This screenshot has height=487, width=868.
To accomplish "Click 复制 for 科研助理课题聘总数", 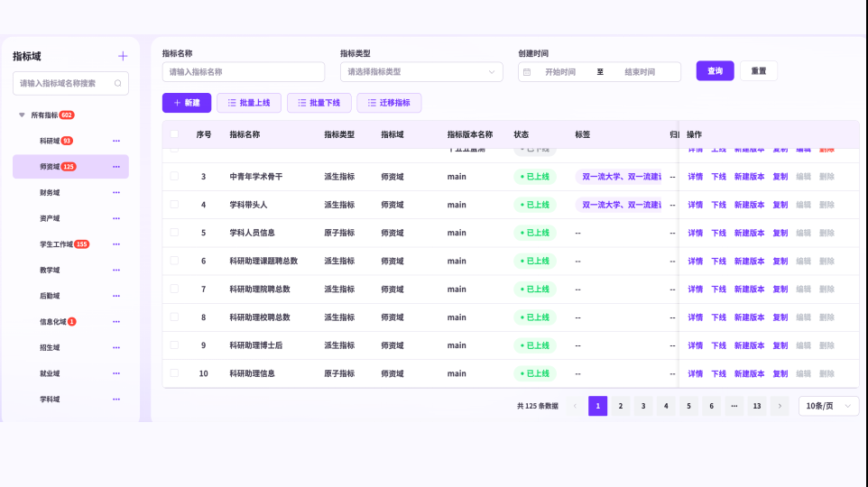I will tap(780, 261).
